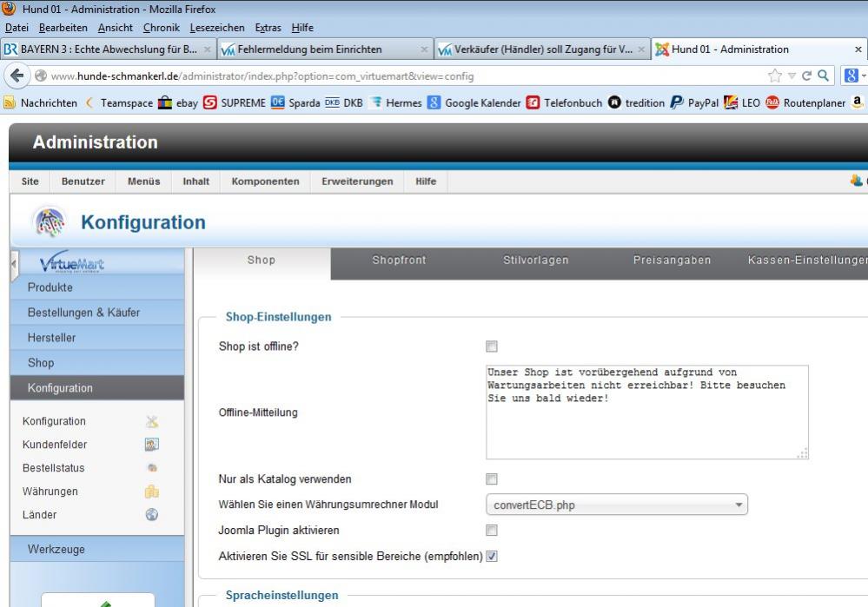Collapse the VirtueMart sidebar with arrow handle
Image resolution: width=868 pixels, height=607 pixels.
pos(14,264)
